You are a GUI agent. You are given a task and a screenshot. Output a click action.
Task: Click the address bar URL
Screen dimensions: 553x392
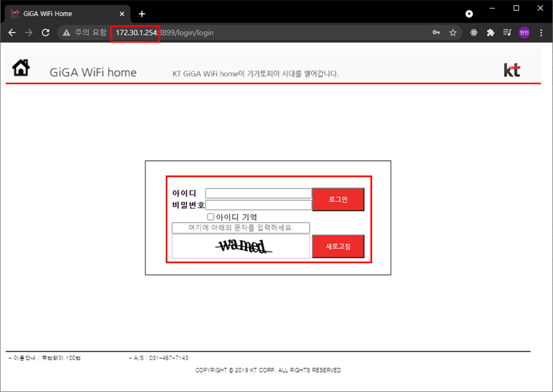click(165, 33)
